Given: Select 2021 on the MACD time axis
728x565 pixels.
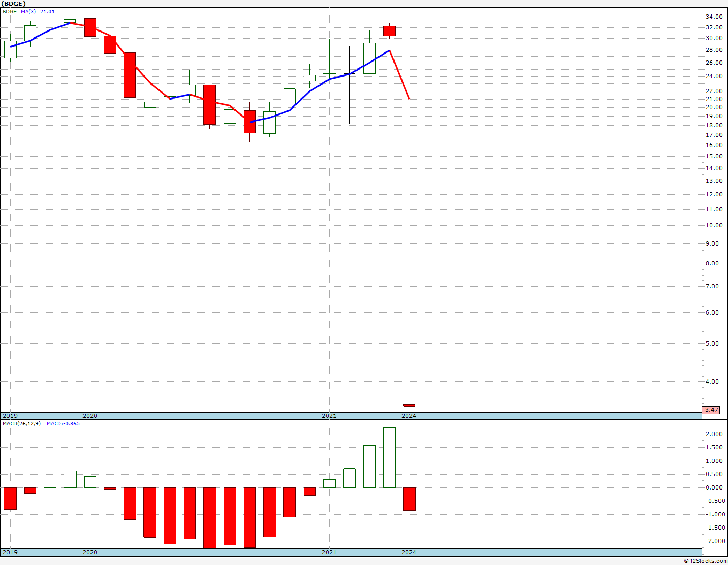Looking at the screenshot, I should tap(329, 552).
